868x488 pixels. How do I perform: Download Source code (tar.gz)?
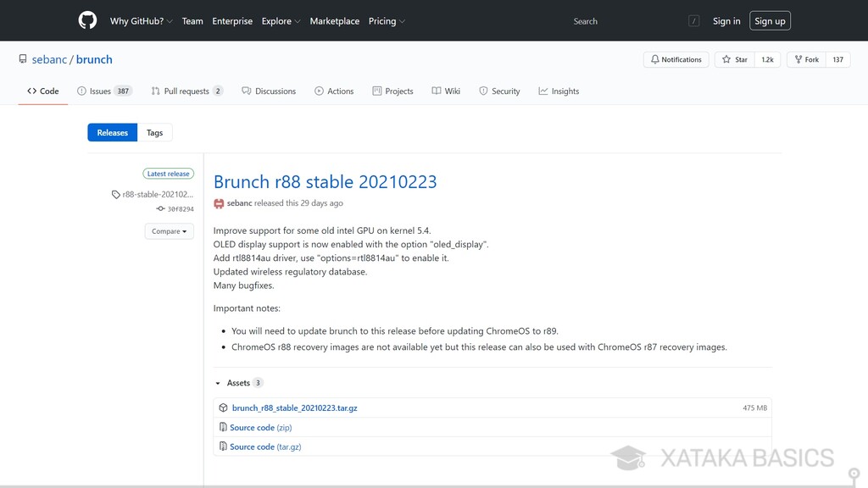click(x=265, y=446)
